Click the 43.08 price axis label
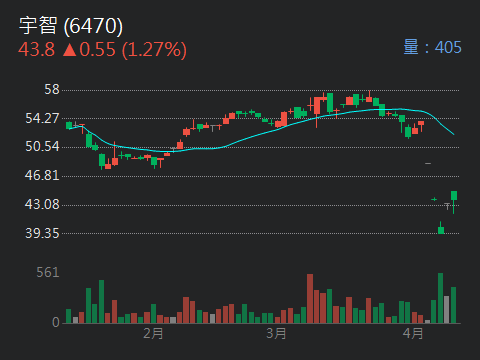The width and height of the screenshot is (480, 360). coord(42,204)
